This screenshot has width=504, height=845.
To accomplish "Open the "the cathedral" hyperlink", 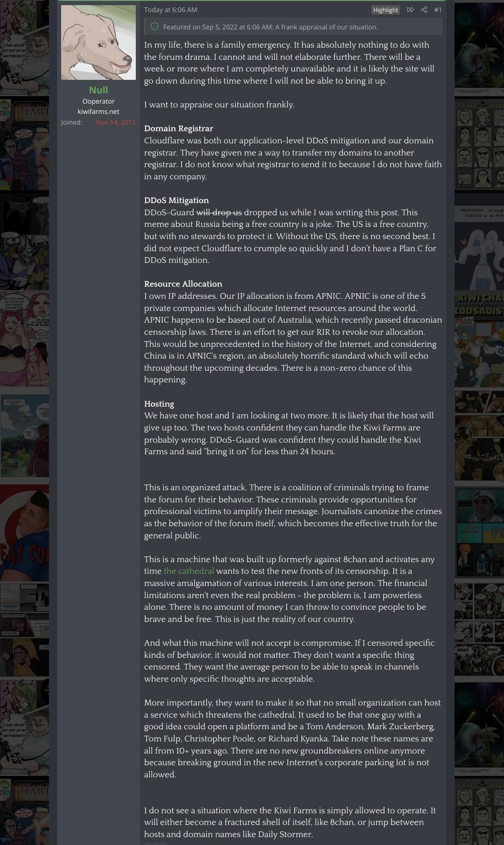I will click(189, 571).
